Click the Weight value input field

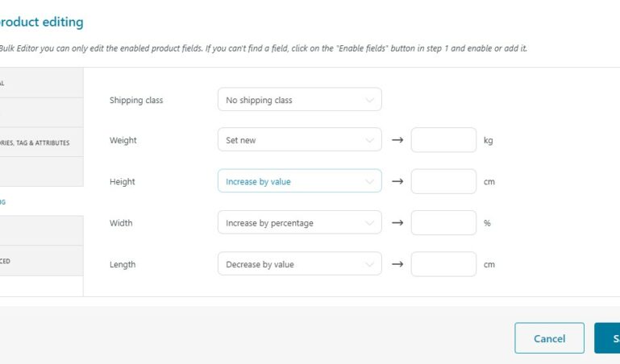coord(443,140)
